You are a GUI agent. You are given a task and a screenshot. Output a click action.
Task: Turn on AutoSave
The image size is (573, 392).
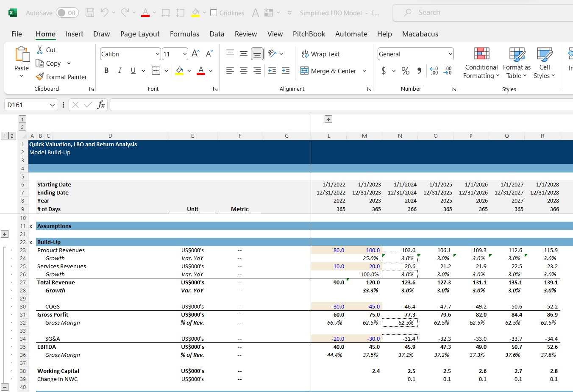click(x=67, y=13)
